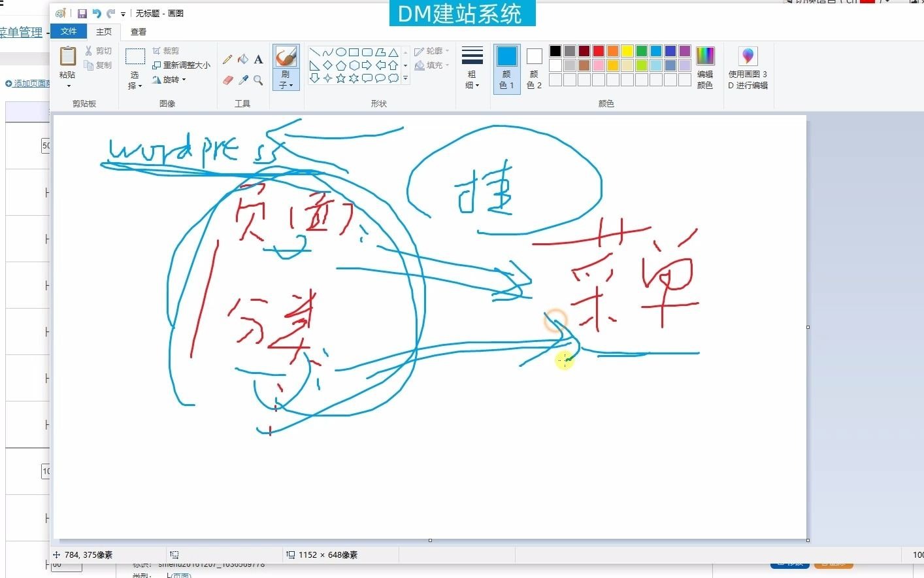Choose the oval shape
This screenshot has width=924, height=578.
340,52
